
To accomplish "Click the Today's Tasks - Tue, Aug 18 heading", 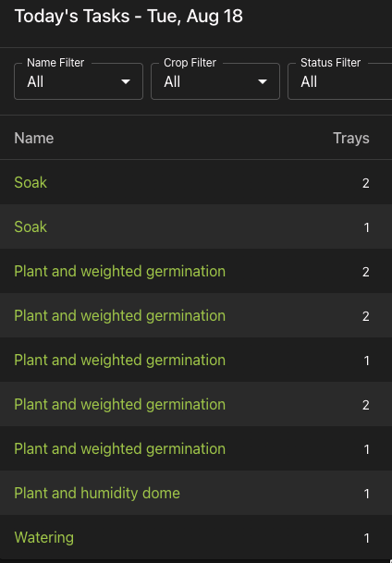I will pos(129,17).
